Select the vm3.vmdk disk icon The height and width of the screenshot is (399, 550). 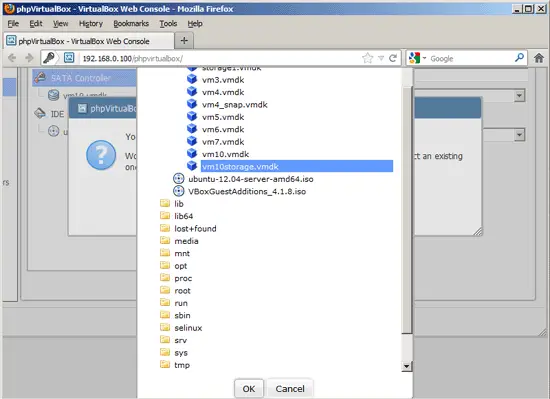(192, 80)
